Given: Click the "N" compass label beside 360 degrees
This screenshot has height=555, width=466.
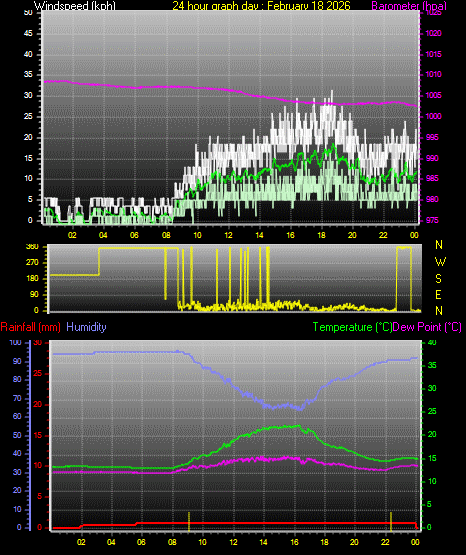Looking at the screenshot, I should click(x=439, y=245).
